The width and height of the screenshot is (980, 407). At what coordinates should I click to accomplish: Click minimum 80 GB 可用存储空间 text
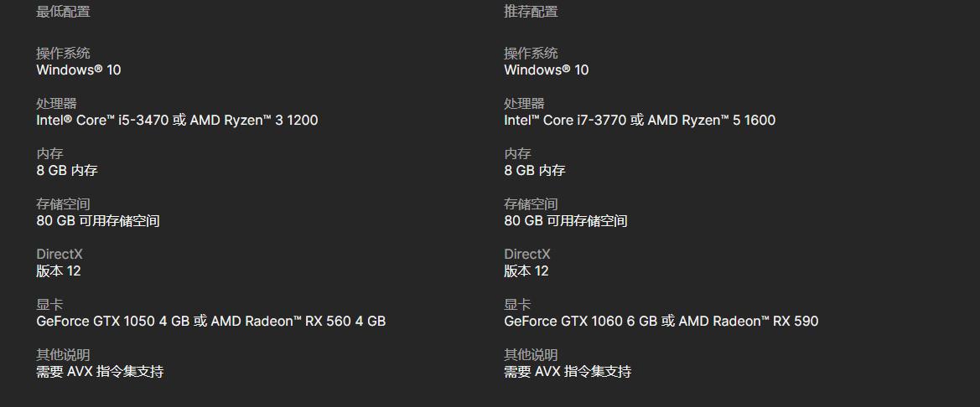point(98,221)
